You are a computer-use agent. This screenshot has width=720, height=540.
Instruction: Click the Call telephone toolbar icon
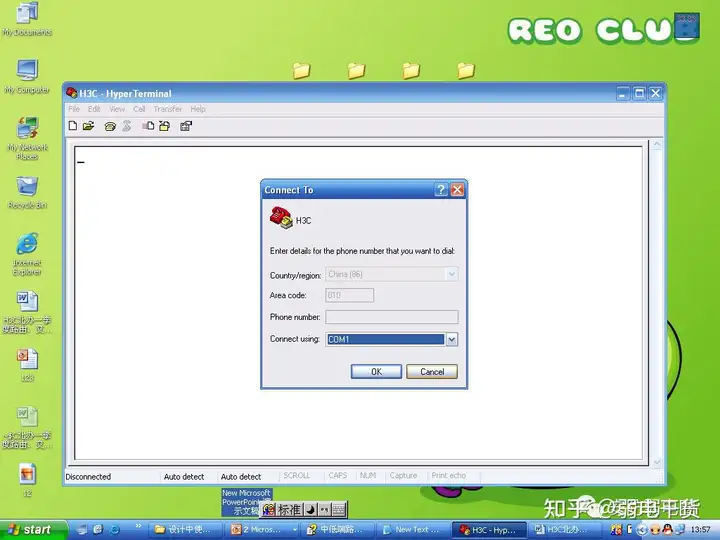click(x=110, y=126)
